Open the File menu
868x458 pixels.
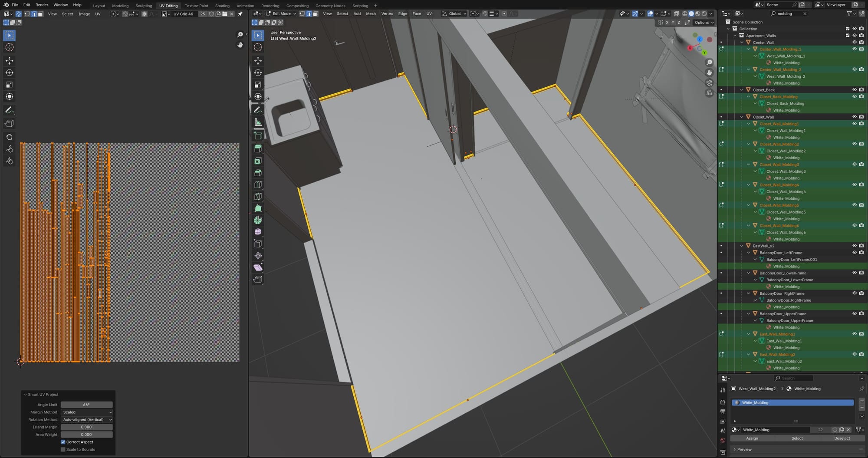(x=15, y=5)
